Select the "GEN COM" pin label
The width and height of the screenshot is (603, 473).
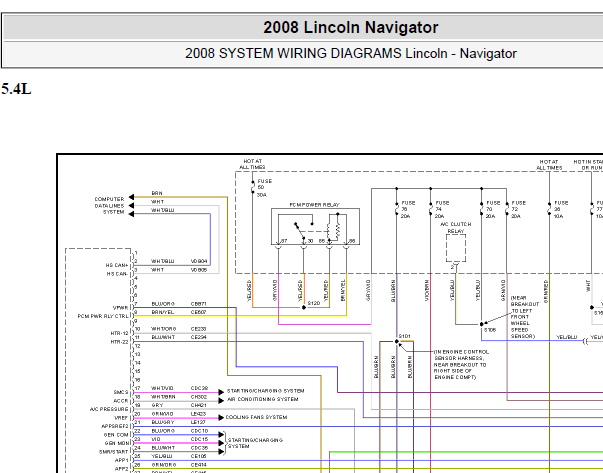tap(116, 435)
